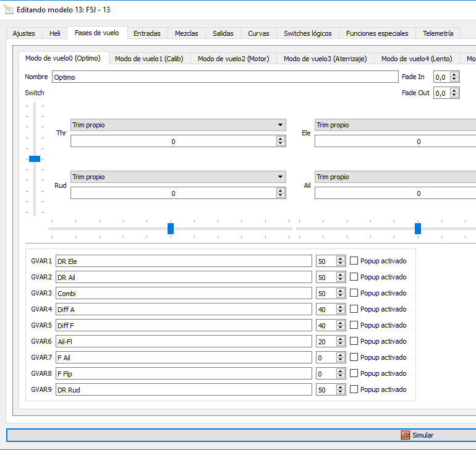The image size is (476, 450).
Task: Increment the GVAR1 DR Ele value
Action: pos(341,258)
